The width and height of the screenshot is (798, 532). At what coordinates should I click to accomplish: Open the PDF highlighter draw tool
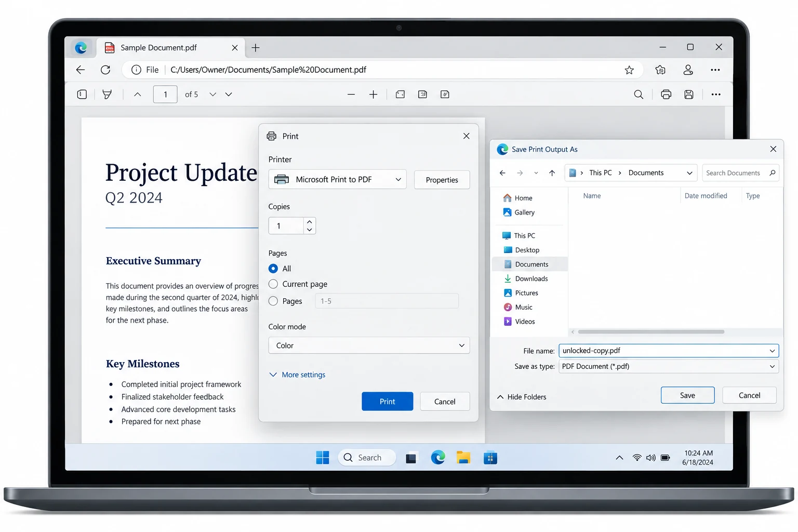pyautogui.click(x=107, y=95)
